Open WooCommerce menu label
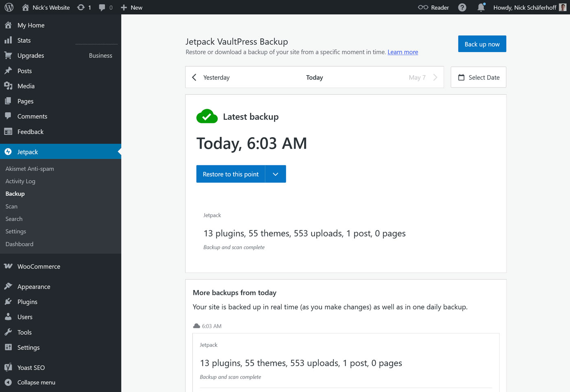The width and height of the screenshot is (570, 392). (39, 266)
